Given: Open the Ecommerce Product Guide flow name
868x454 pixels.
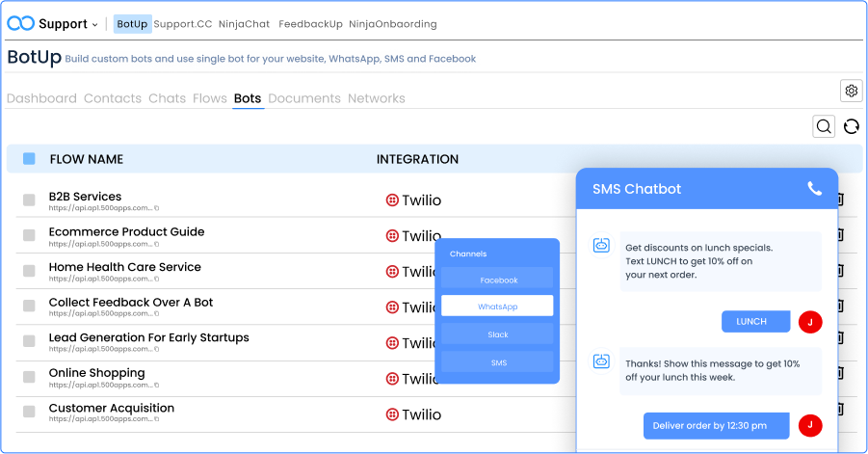Looking at the screenshot, I should [x=127, y=232].
